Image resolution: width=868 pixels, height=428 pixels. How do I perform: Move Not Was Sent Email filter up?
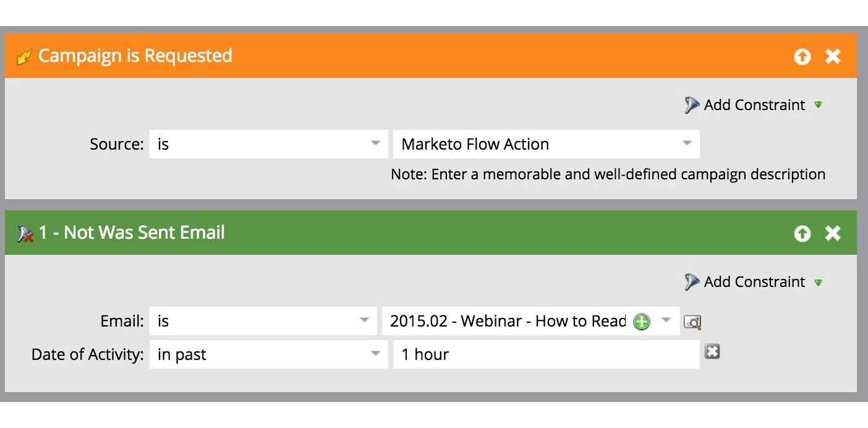click(802, 233)
